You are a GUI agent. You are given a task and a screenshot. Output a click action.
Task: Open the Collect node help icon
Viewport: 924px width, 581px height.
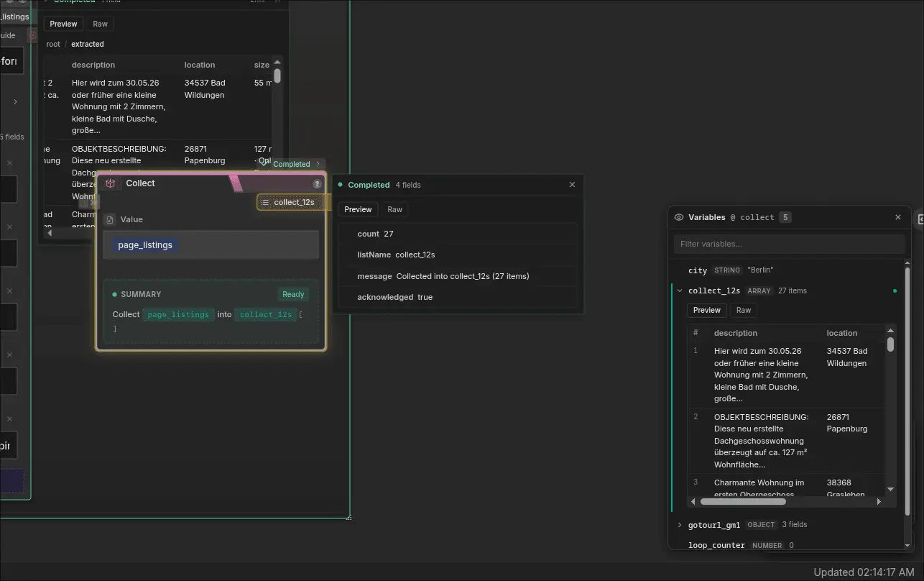(x=317, y=184)
